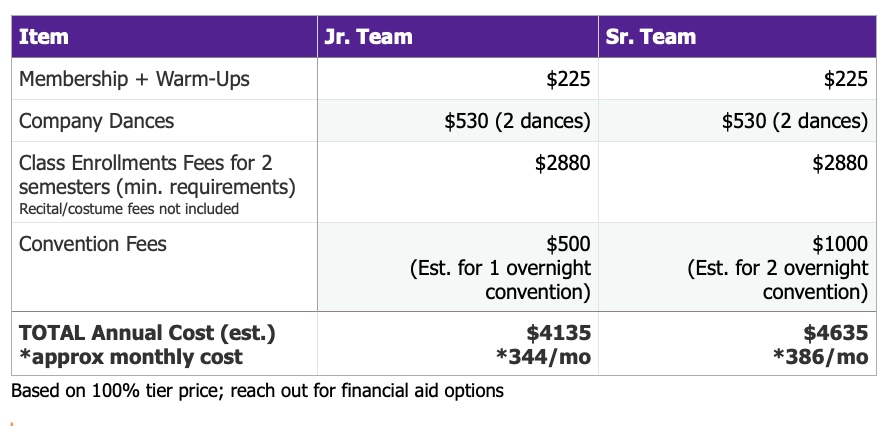Click the Jr. Team $500 convention cell
The width and height of the screenshot is (896, 426).
point(458,267)
